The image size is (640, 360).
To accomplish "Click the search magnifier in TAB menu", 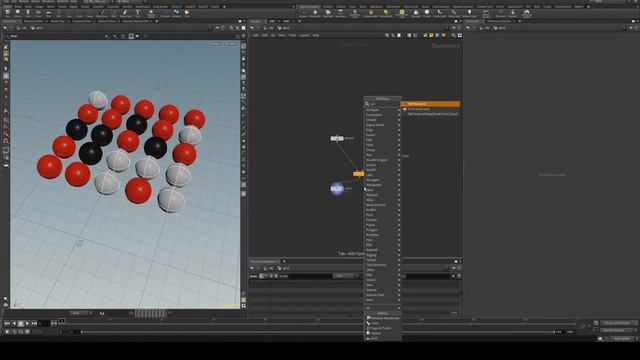I will click(367, 104).
